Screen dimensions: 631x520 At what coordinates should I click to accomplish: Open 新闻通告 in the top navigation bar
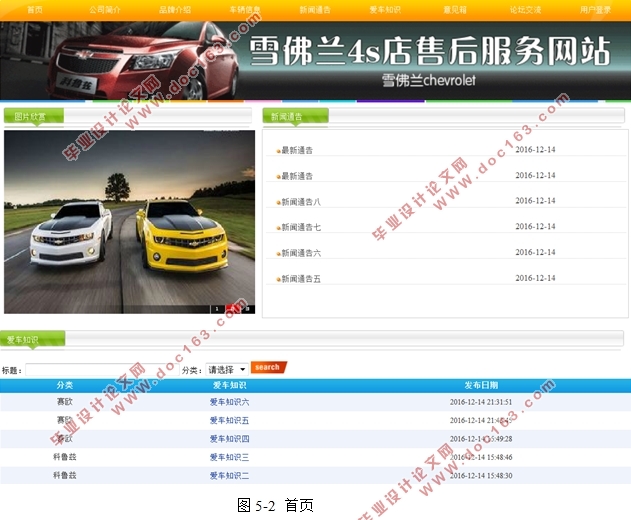315,10
